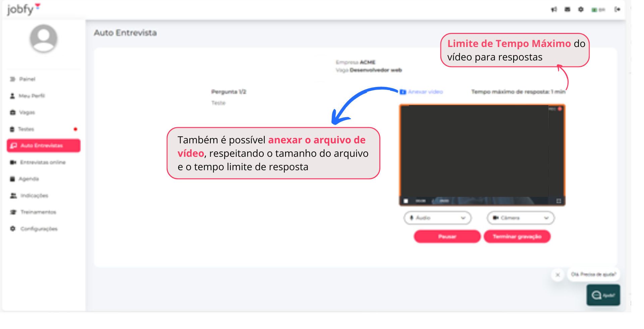Click the Pausar button
The height and width of the screenshot is (329, 644).
pos(447,236)
